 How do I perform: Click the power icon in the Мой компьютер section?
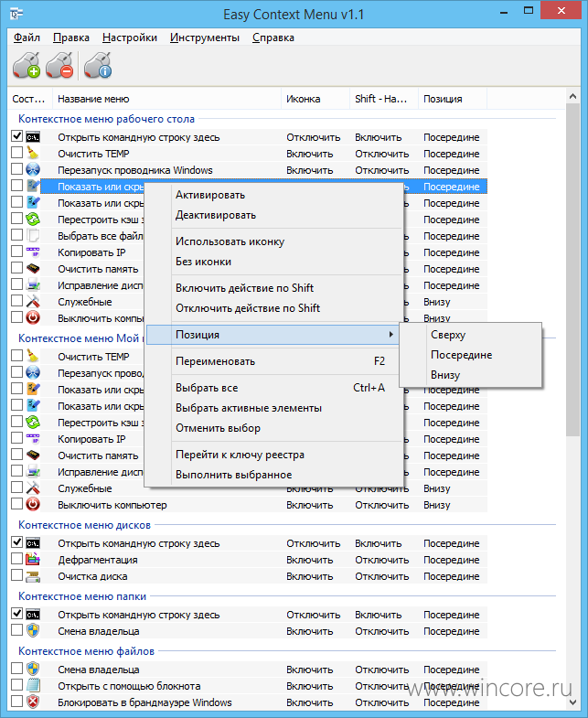pos(33,504)
